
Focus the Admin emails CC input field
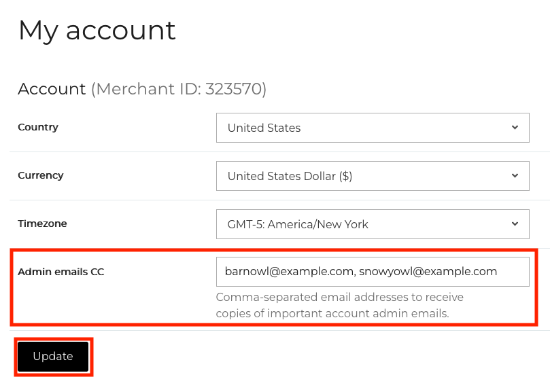pyautogui.click(x=372, y=272)
